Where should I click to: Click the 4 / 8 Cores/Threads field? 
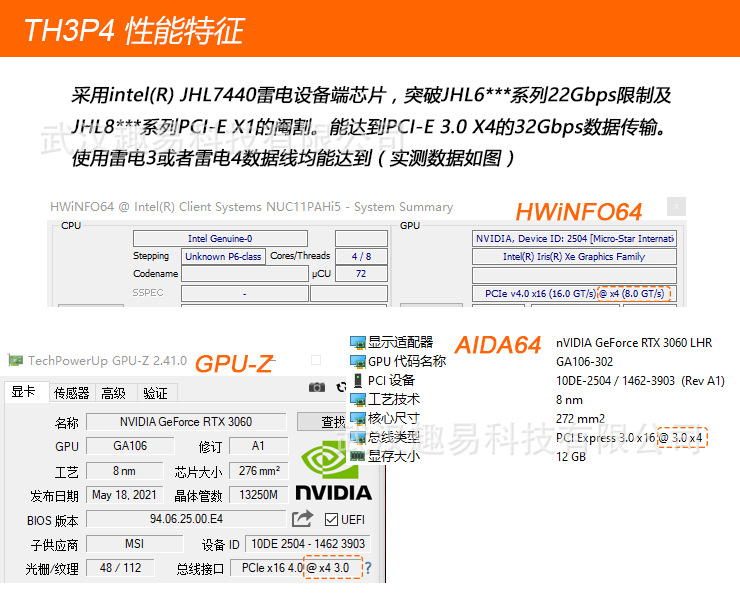coord(362,256)
